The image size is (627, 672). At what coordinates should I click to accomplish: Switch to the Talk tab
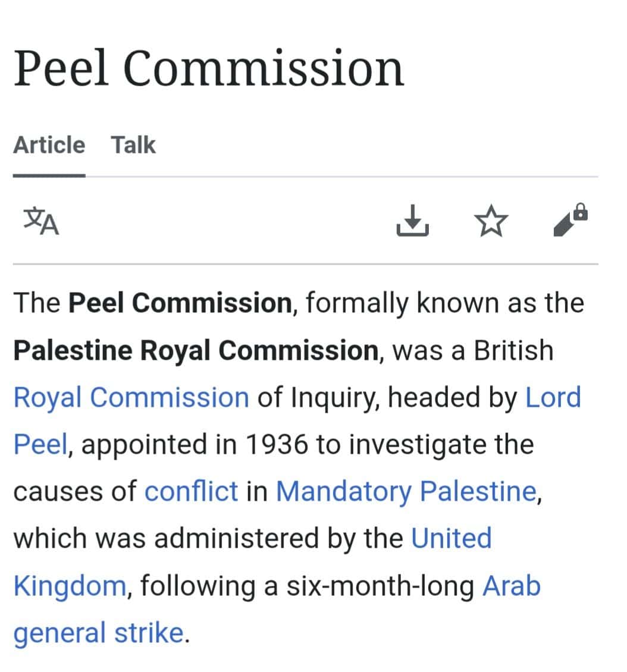(x=133, y=145)
